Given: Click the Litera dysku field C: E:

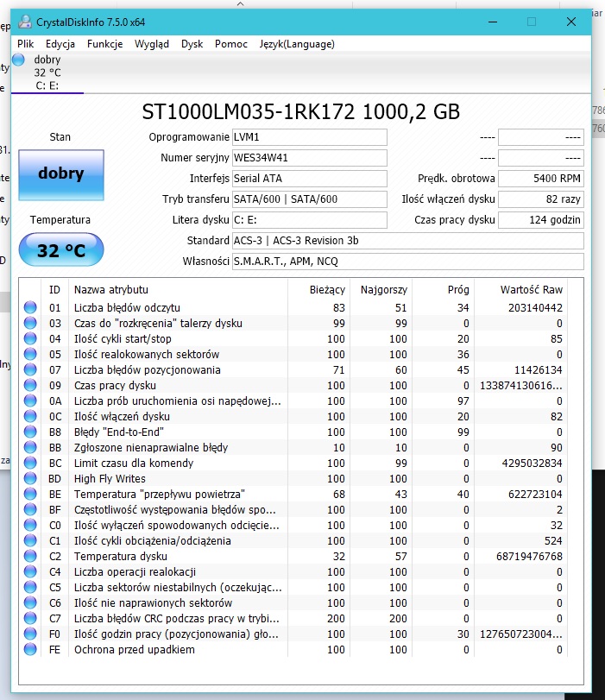Looking at the screenshot, I should tap(310, 219).
